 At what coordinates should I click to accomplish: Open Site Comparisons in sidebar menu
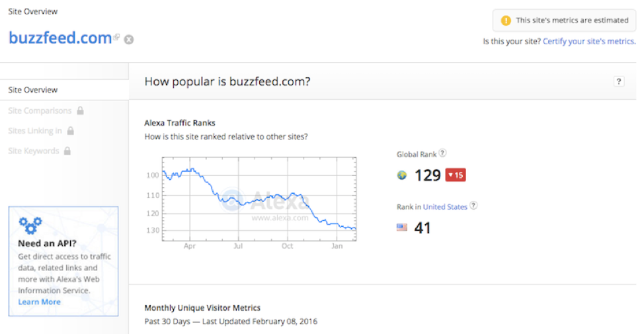click(40, 111)
